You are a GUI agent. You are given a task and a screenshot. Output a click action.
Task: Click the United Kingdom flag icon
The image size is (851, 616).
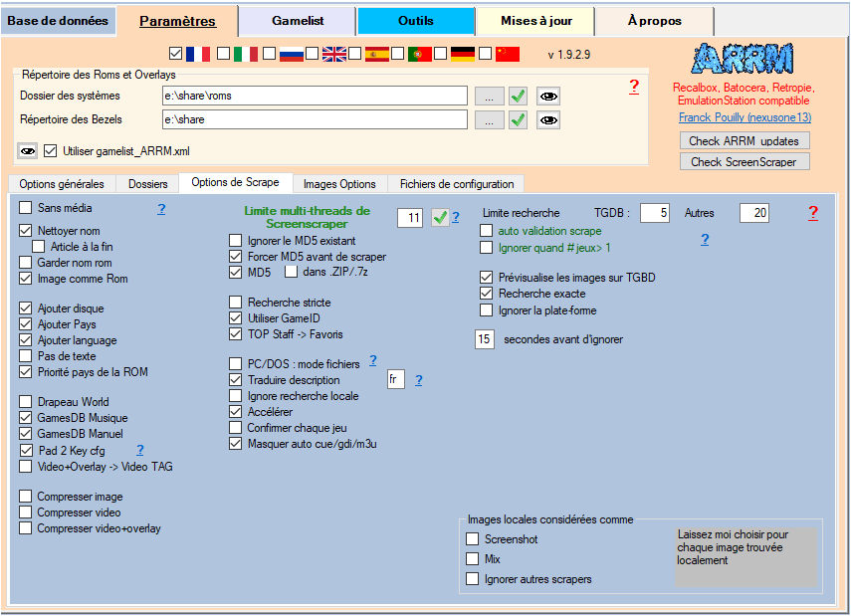pos(333,54)
